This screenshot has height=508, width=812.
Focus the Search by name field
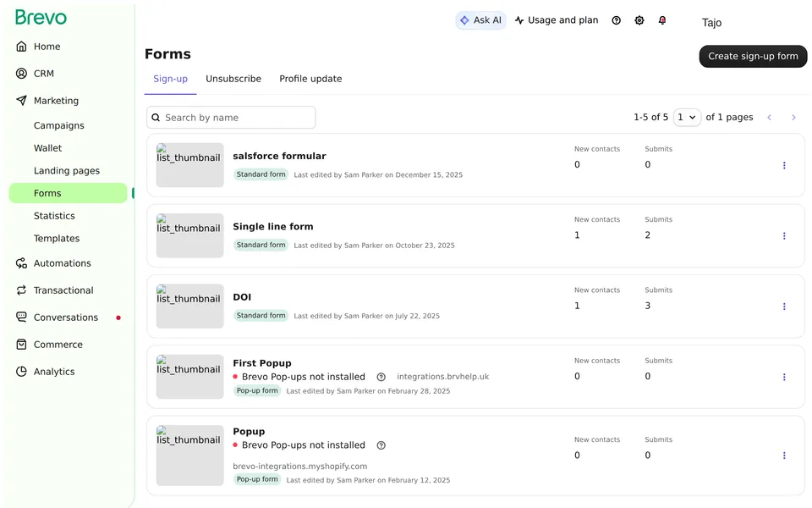(x=231, y=118)
